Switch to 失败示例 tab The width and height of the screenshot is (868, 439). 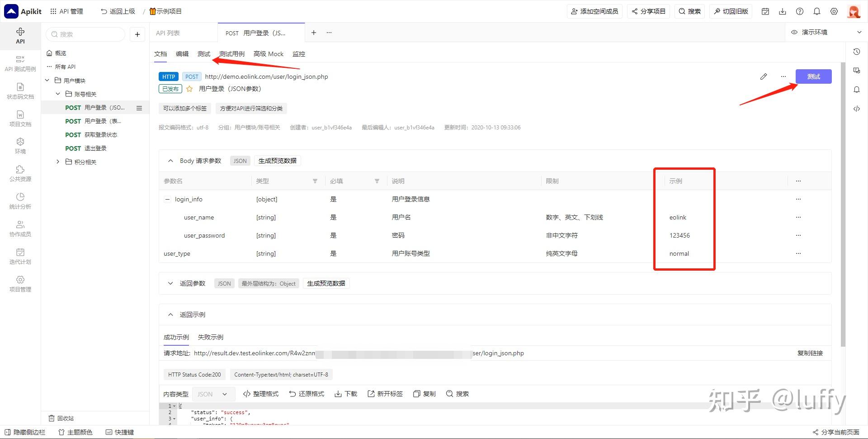click(211, 337)
